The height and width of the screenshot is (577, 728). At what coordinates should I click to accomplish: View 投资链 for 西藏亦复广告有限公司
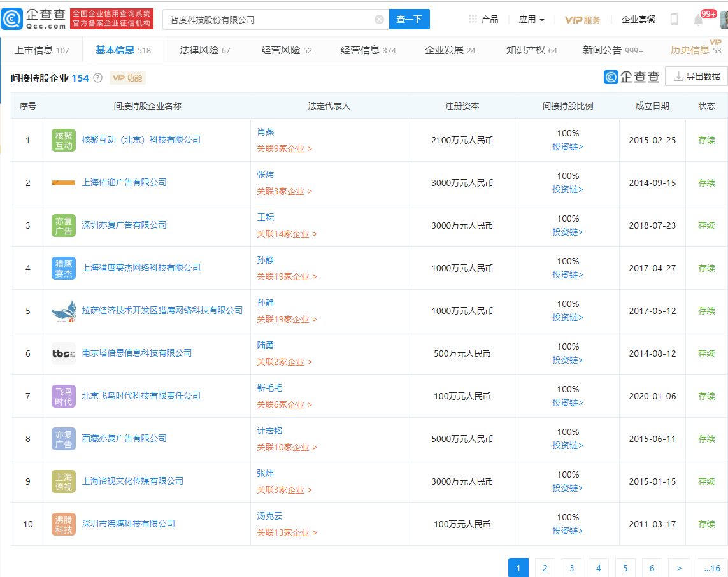[567, 445]
